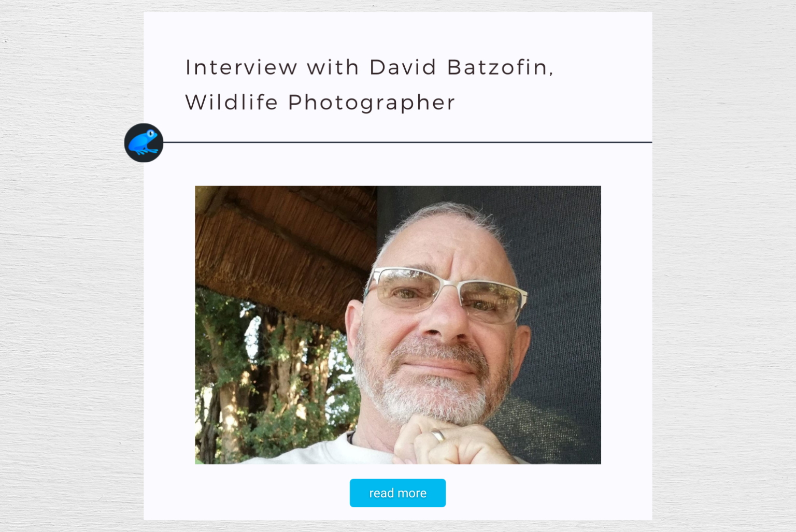Click the blue frog logo icon
Image resolution: width=796 pixels, height=532 pixels.
click(143, 143)
